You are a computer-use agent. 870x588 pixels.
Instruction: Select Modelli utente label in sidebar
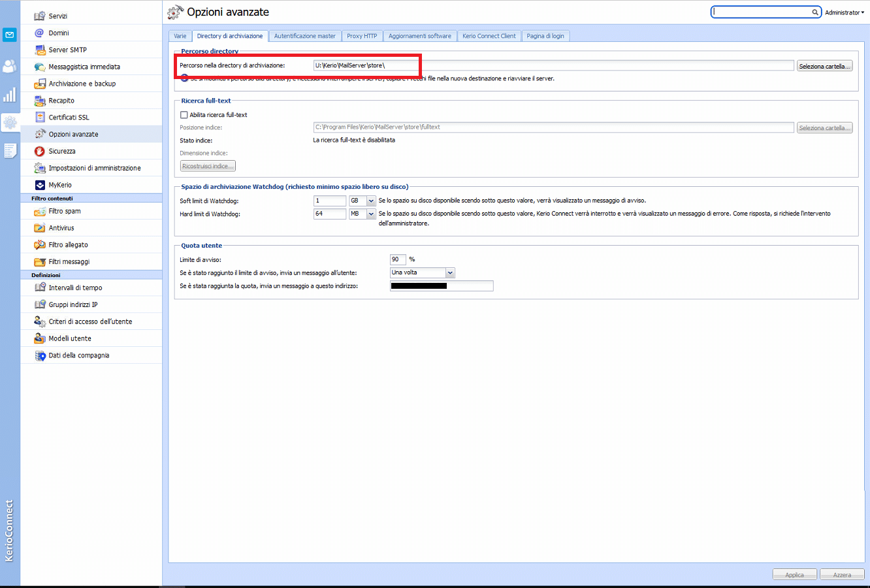coord(70,338)
